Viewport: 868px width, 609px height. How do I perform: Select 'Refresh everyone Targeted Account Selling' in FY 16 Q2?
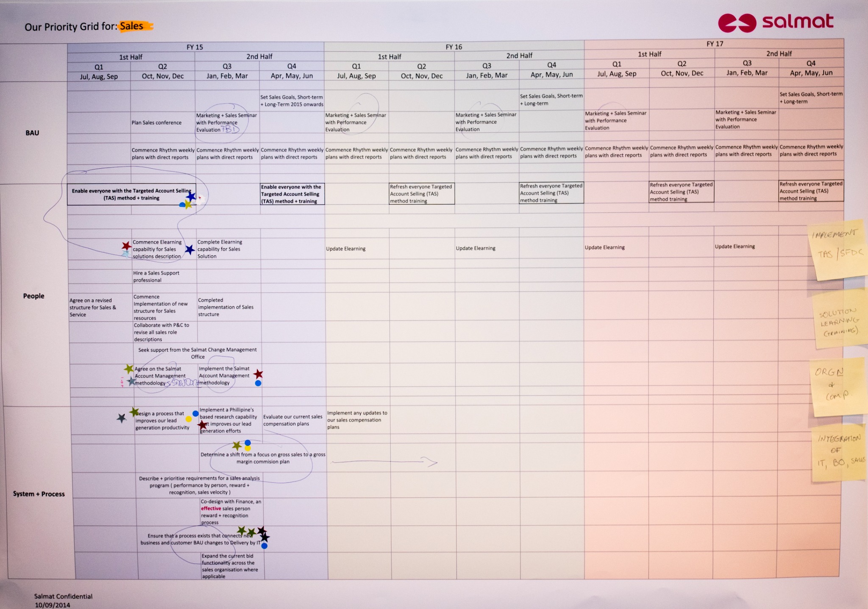point(422,194)
